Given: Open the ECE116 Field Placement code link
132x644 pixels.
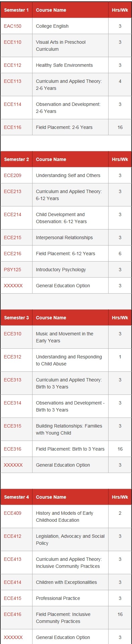Looking at the screenshot, I should click(12, 127).
